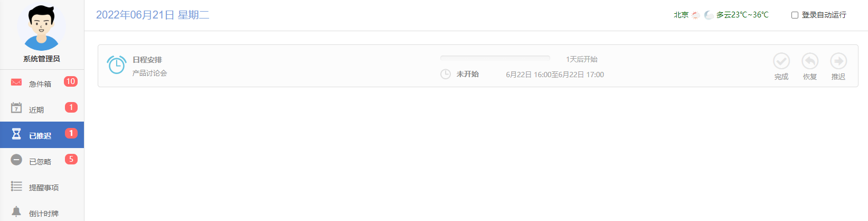Click the 提醒事项 list icon
The height and width of the screenshot is (221, 868).
(16, 186)
